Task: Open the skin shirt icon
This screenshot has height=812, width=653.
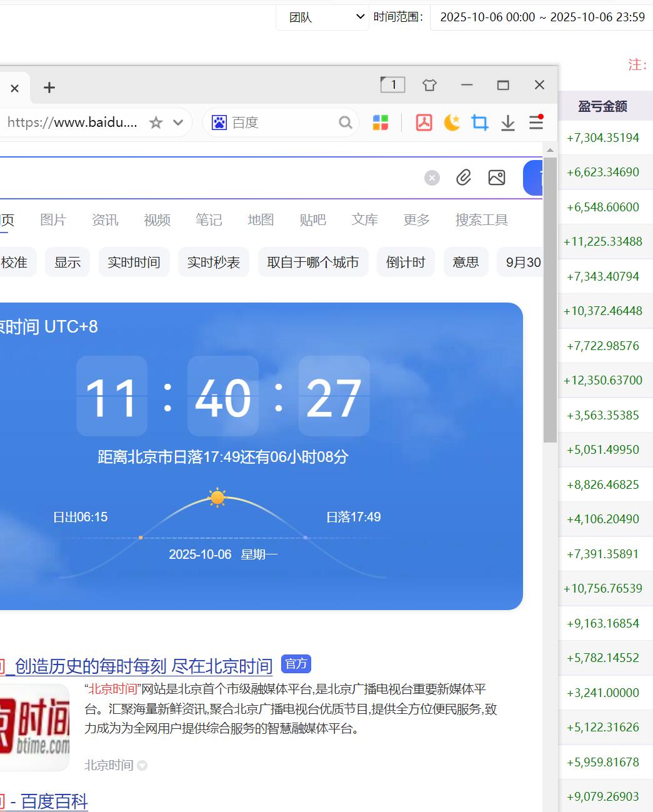Action: coord(429,85)
